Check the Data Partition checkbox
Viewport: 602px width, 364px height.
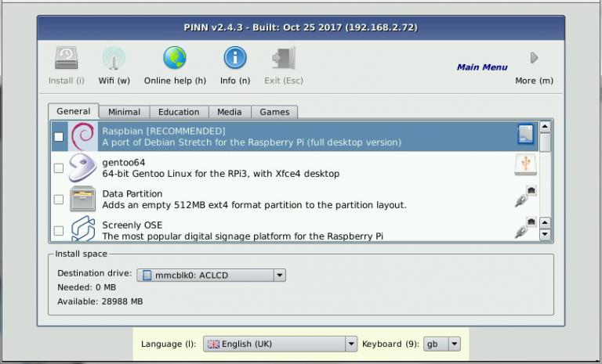(59, 200)
